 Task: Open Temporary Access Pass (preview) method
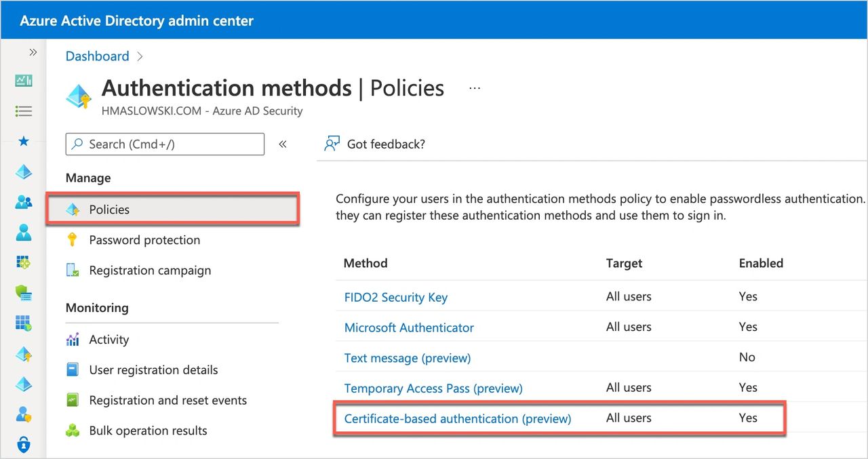[433, 388]
